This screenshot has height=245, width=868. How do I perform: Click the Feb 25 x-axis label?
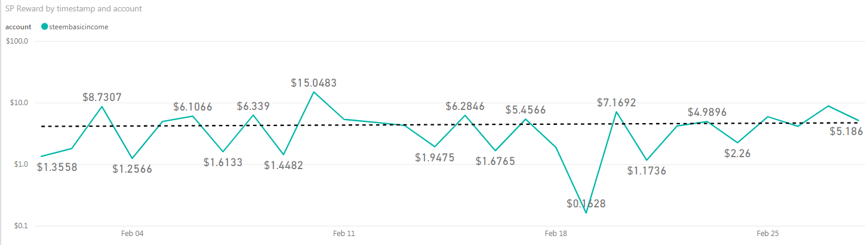click(768, 233)
